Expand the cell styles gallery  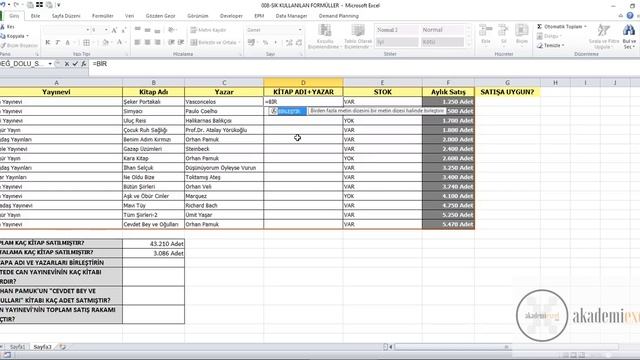coord(468,44)
